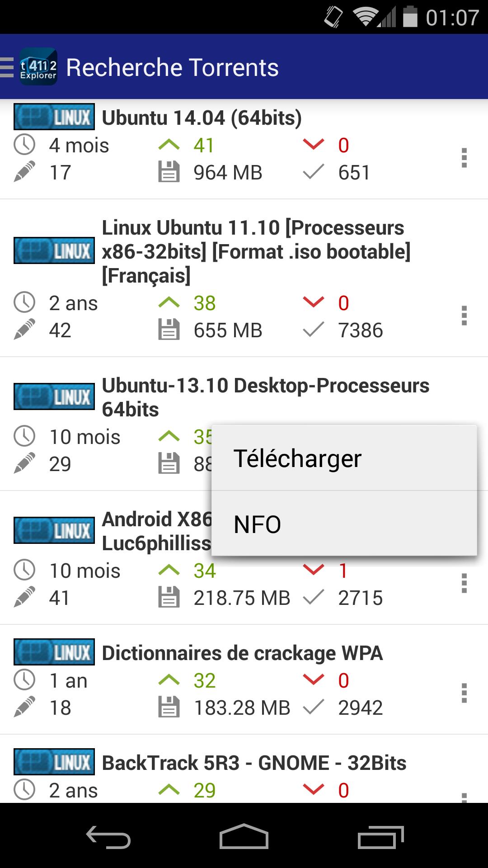Open overflow menu for Android X86 torrent
Screen dimensions: 488x868
464,583
